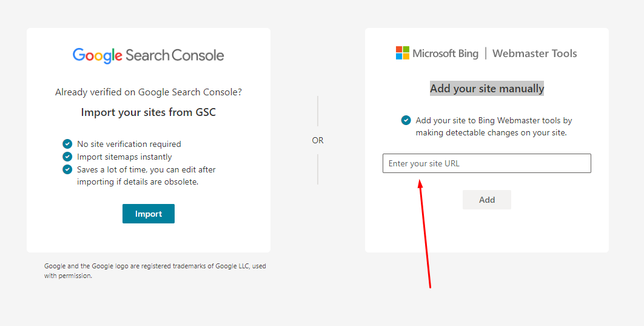Screen dimensions: 644x326
Task: Click checkmark icon beside Import sitemaps instantly
Action: coord(67,157)
